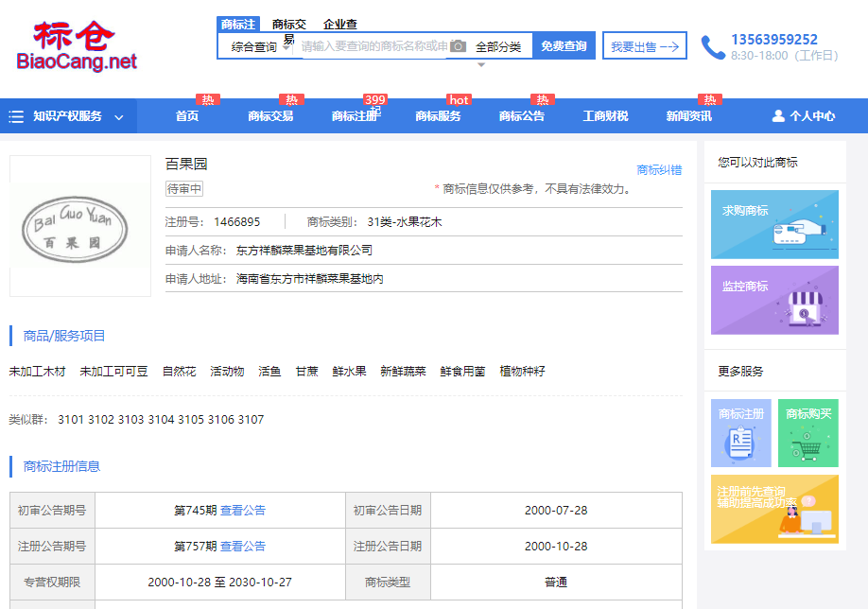Go to 首页 in navigation bar
Screen dimensions: 868x609
187,116
